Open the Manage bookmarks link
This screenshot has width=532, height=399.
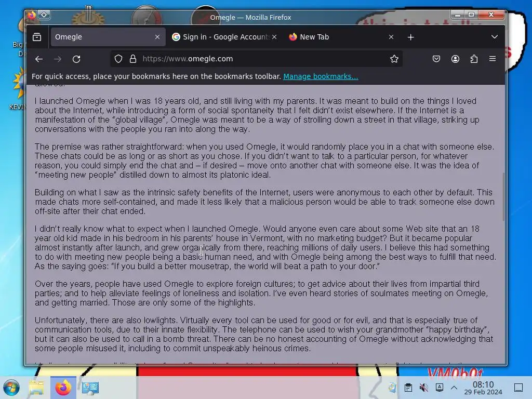coord(321,77)
